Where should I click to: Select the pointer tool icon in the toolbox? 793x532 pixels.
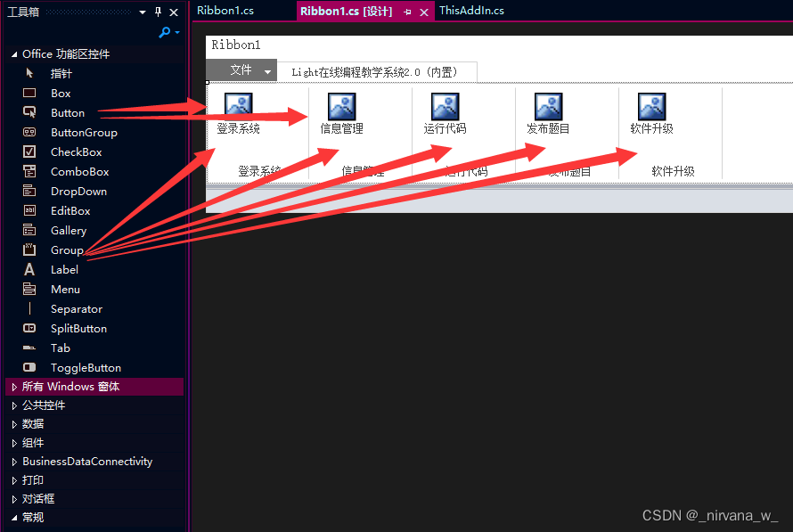(29, 73)
